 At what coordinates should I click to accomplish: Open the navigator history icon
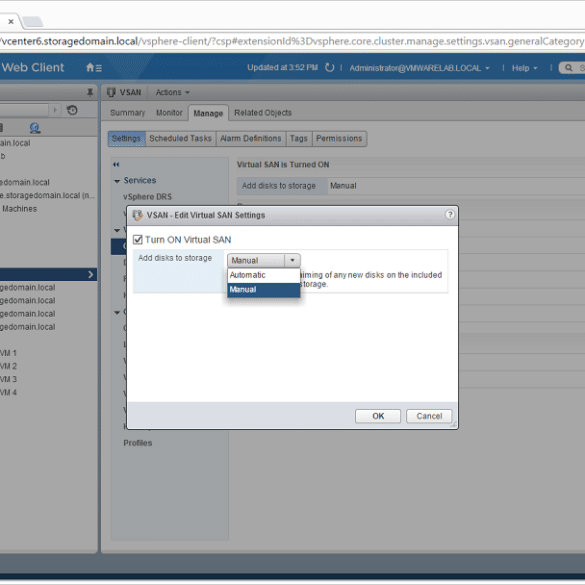point(72,110)
